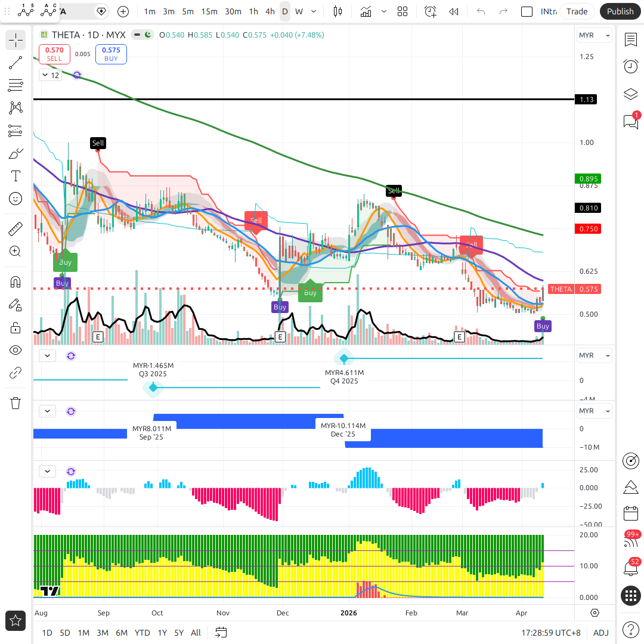
Task: Toggle lock all drawing tools
Action: coord(16,327)
